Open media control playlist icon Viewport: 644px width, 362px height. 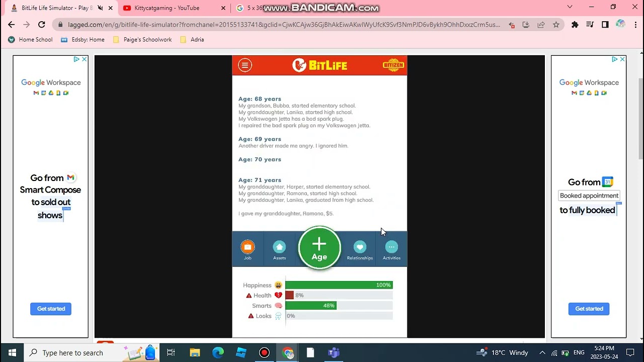(590, 25)
